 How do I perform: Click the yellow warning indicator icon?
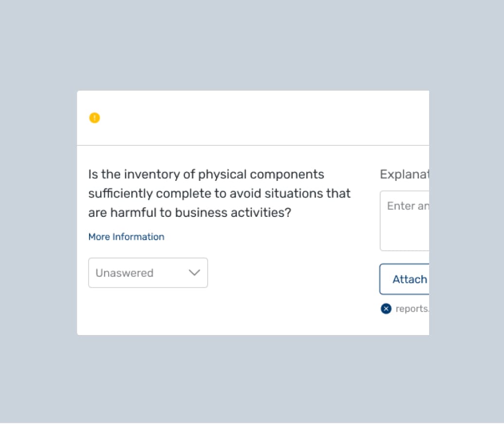(94, 118)
